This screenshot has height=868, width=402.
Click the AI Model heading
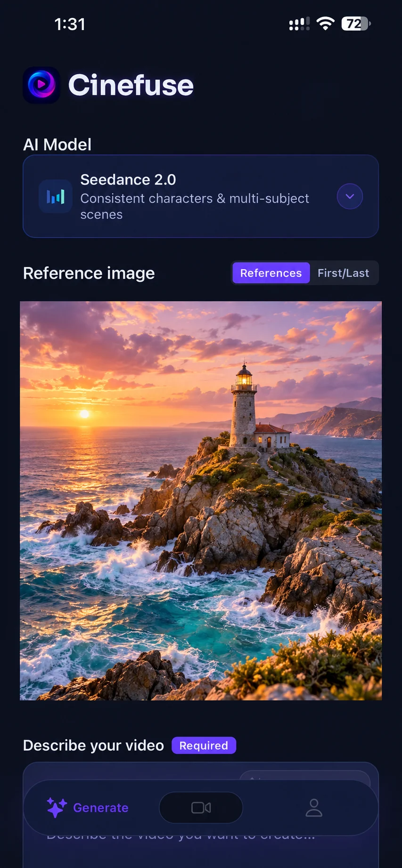click(x=57, y=145)
